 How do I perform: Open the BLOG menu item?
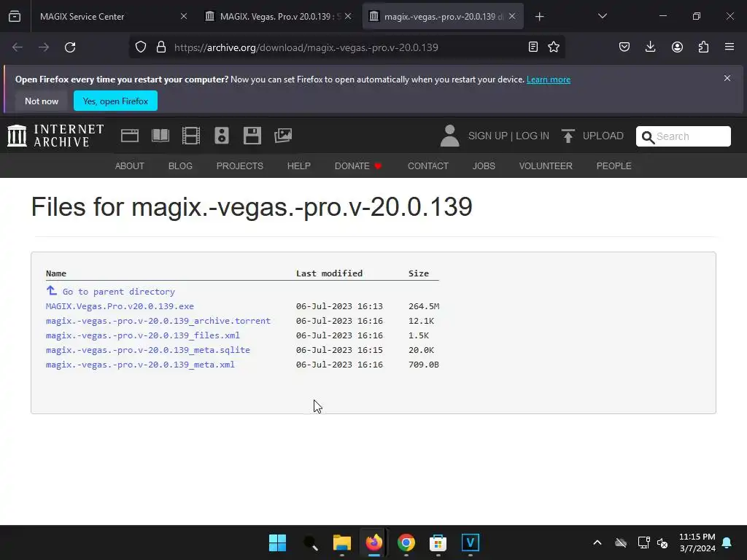coord(180,166)
